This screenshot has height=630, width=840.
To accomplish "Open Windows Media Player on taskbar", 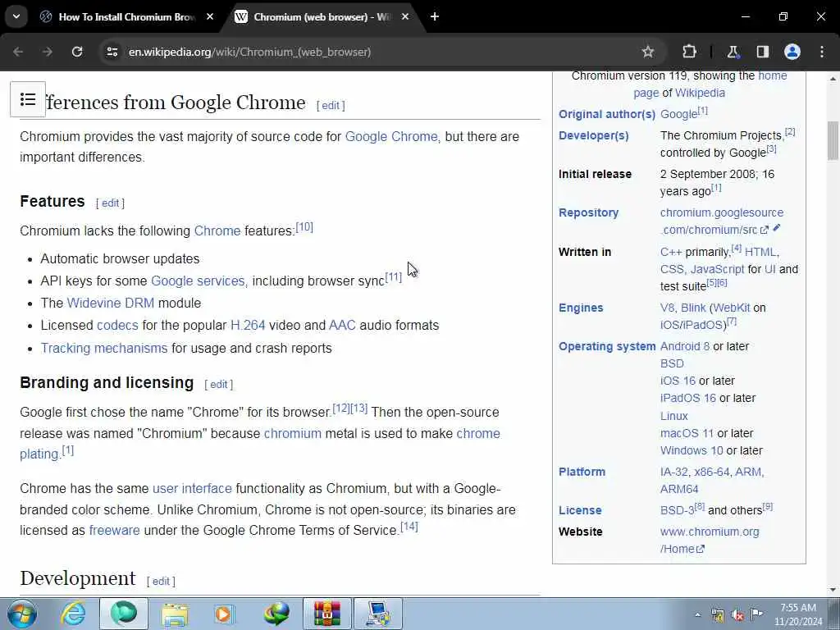I will point(224,614).
